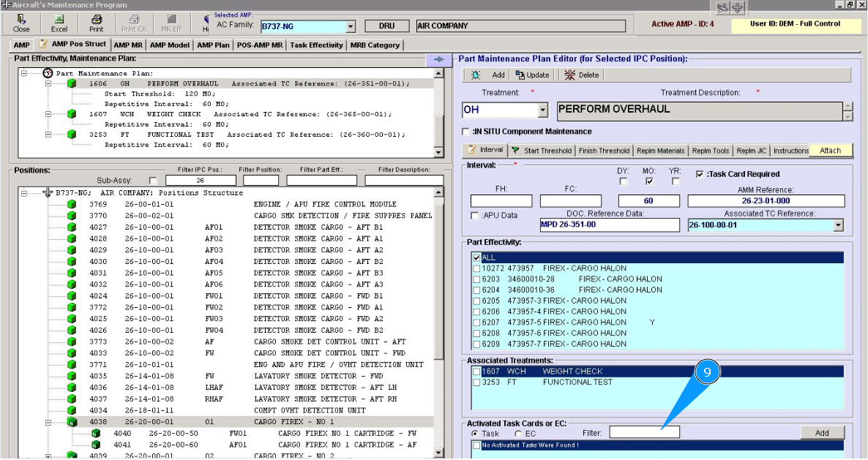Expand Associated TC Reference dropdown
The height and width of the screenshot is (460, 868).
(838, 226)
